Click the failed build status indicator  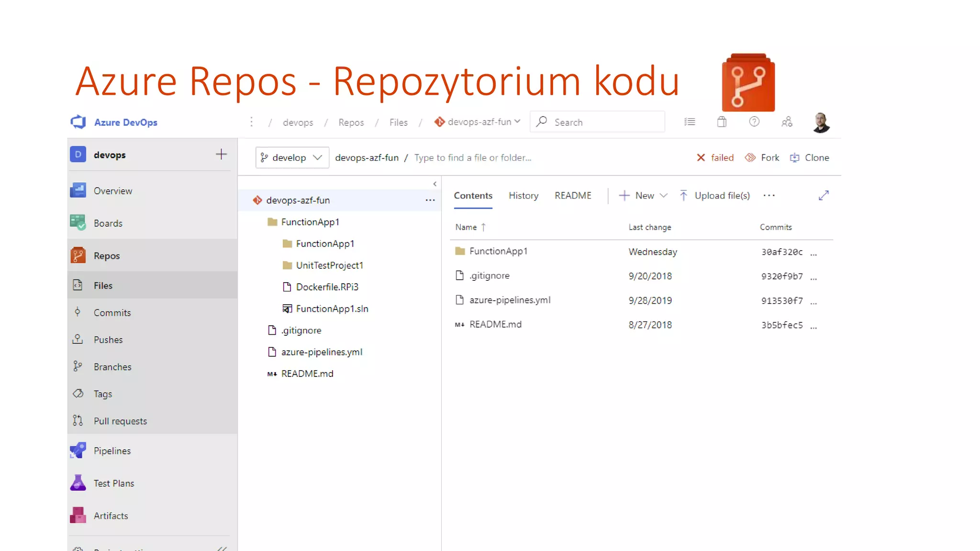coord(715,158)
